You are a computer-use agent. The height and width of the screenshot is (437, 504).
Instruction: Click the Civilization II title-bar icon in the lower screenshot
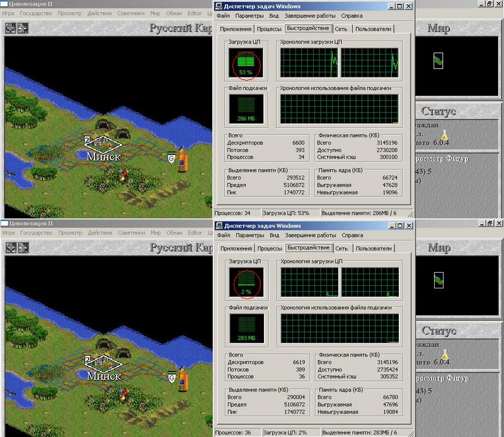coord(4,224)
